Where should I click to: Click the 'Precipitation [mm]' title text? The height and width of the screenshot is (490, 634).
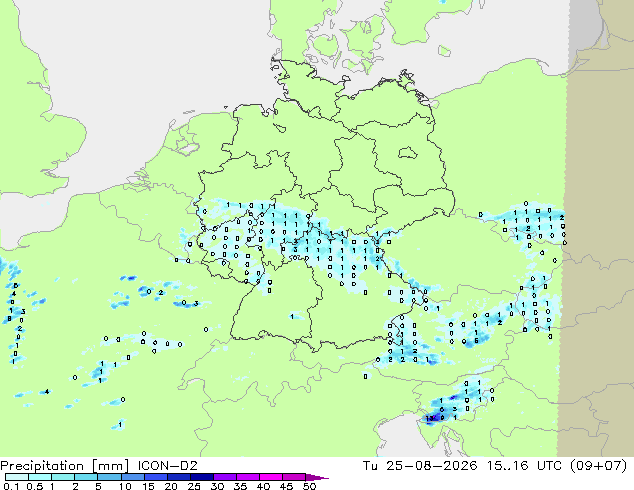(65, 466)
